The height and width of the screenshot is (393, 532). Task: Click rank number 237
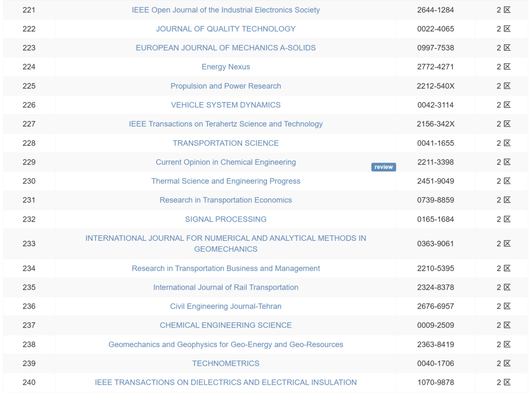(x=29, y=325)
